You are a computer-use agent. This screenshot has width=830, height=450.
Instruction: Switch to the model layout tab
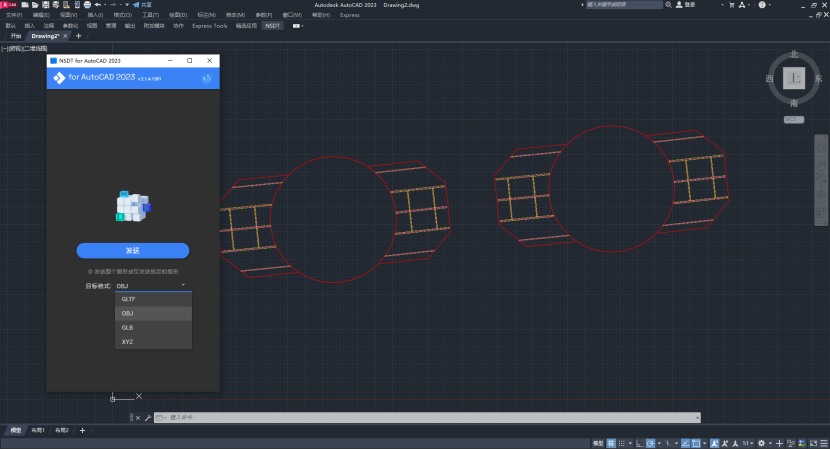click(16, 430)
